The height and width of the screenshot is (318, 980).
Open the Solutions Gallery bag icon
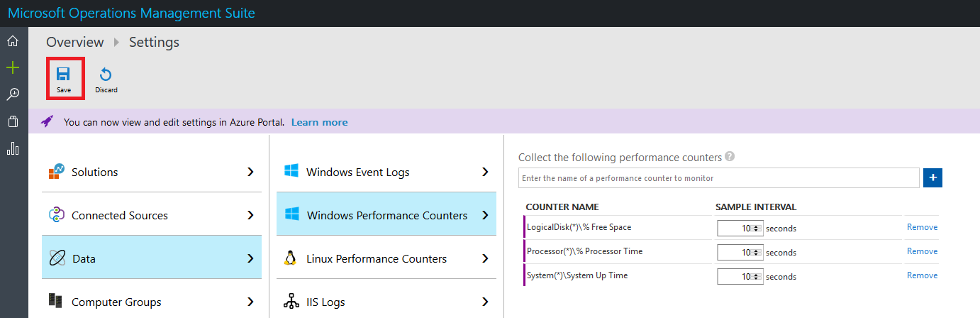13,121
